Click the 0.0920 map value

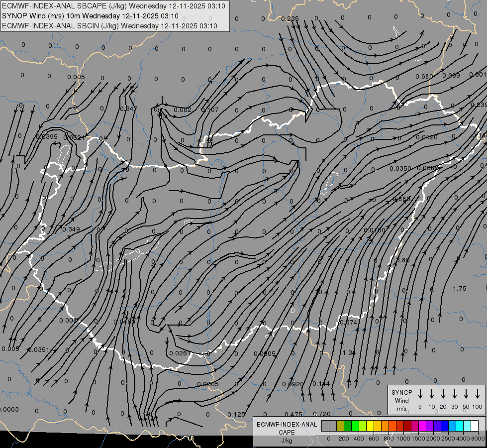293,384
